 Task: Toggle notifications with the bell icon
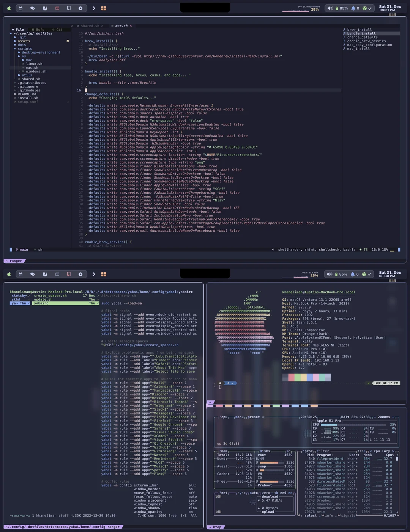click(x=353, y=8)
